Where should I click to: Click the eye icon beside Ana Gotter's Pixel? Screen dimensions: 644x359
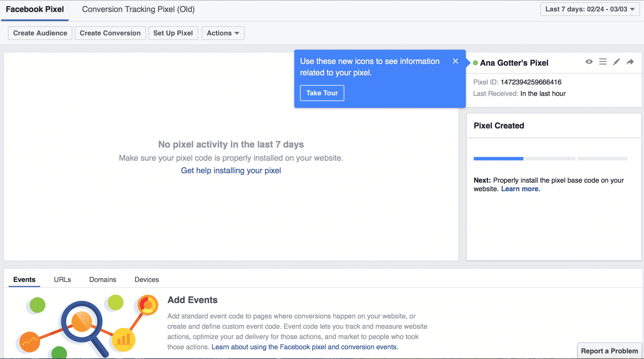click(x=589, y=62)
